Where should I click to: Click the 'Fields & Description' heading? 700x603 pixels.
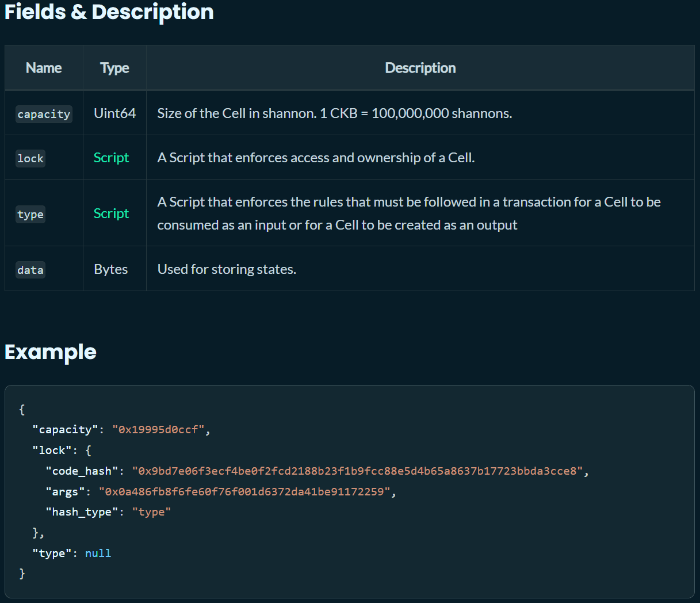[109, 12]
